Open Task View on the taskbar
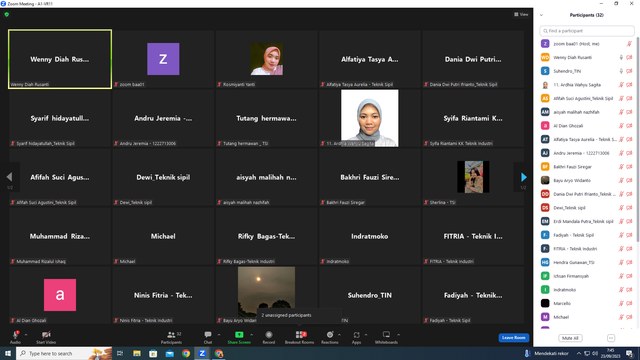Viewport: 640px width, 360px height. coord(120,353)
